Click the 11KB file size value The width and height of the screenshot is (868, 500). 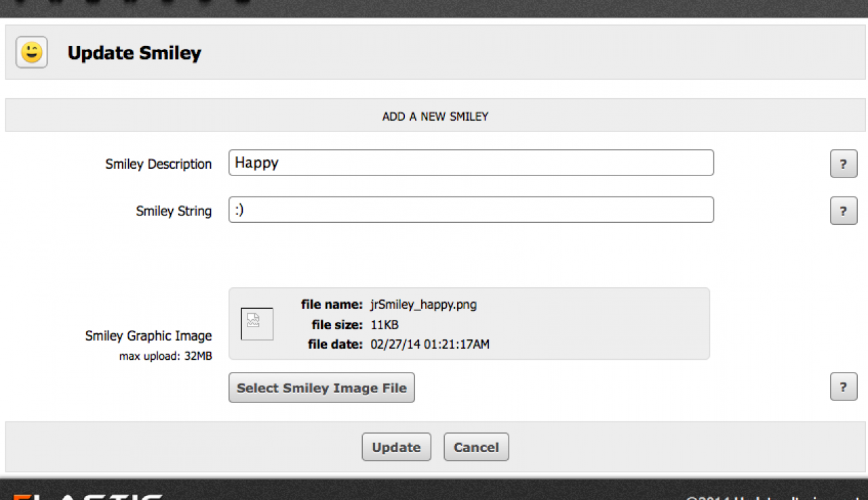(x=384, y=325)
